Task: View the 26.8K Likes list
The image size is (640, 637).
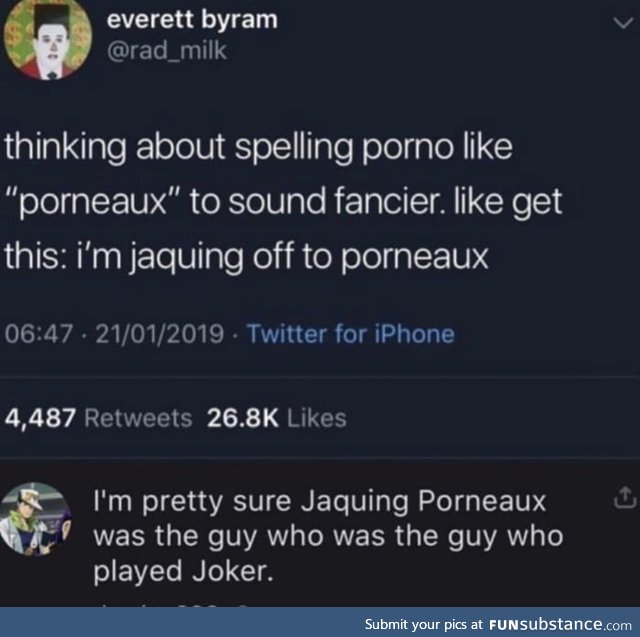Action: pos(277,418)
